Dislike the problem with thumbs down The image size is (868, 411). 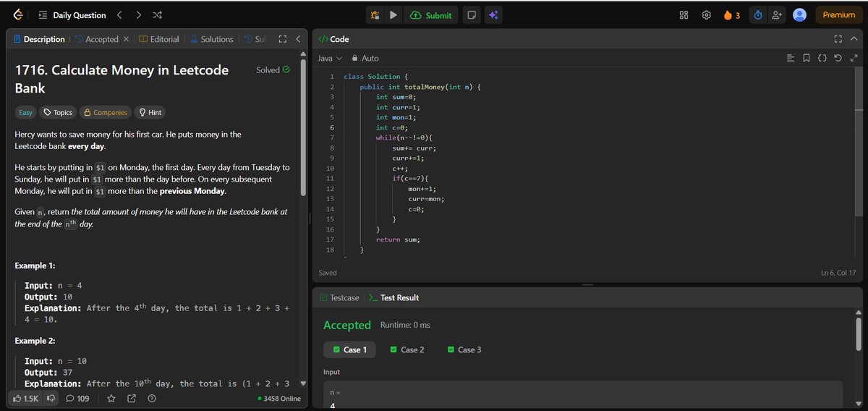pyautogui.click(x=51, y=398)
